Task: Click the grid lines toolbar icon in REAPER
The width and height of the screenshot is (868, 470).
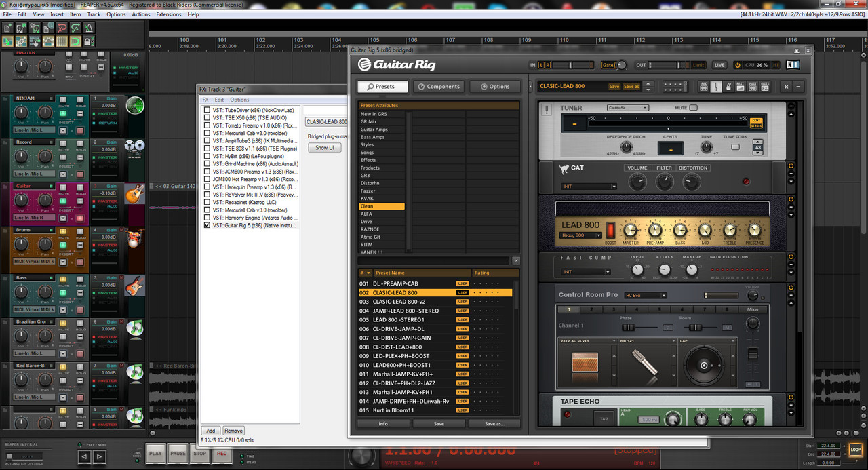Action: 61,41
